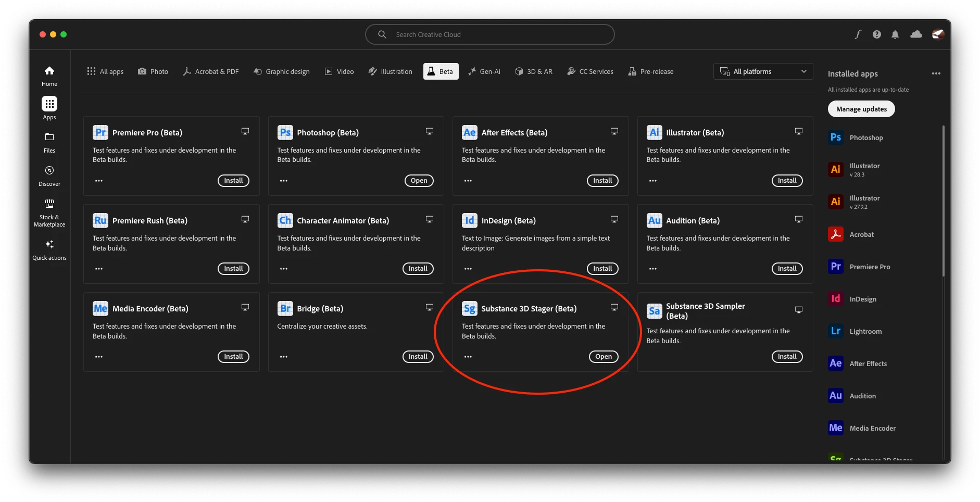This screenshot has width=980, height=502.
Task: Switch to the Illustration tab
Action: tap(391, 71)
